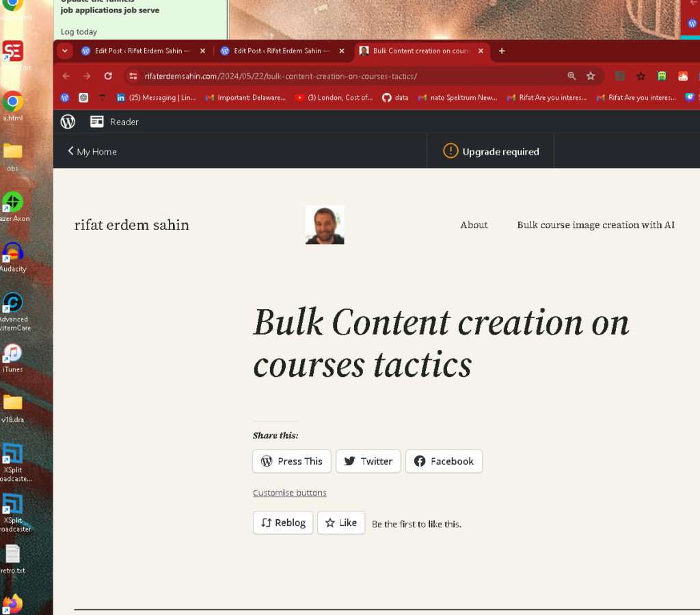The width and height of the screenshot is (700, 615).
Task: Click the Share this: label
Action: (275, 435)
